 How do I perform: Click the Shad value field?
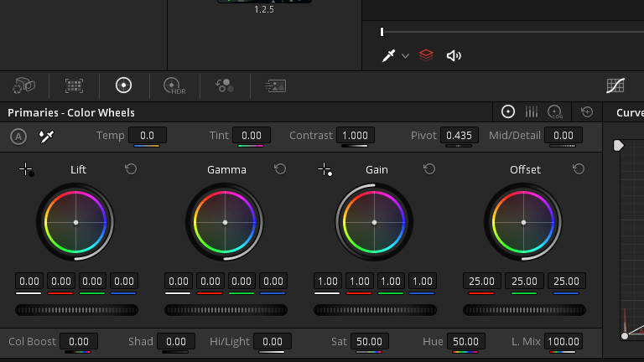(x=176, y=342)
